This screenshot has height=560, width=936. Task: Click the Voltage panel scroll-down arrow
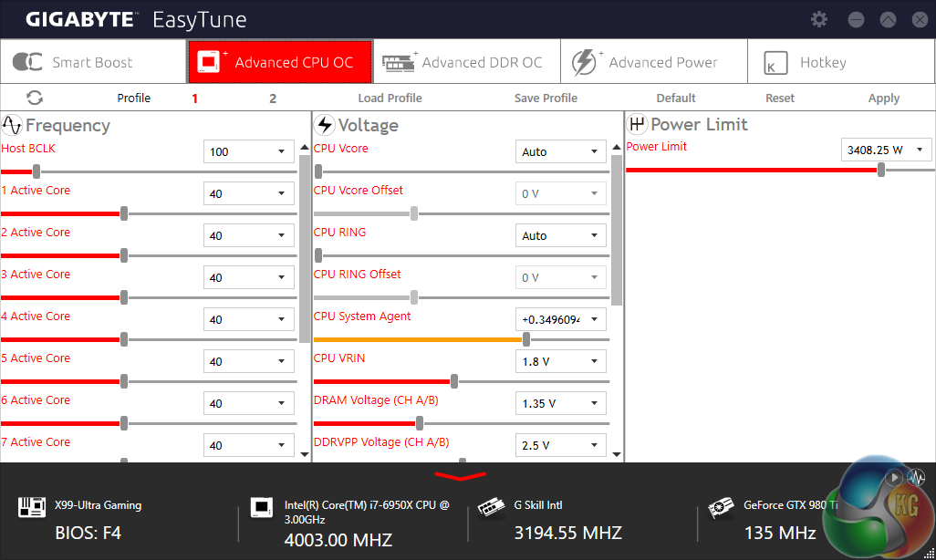617,454
